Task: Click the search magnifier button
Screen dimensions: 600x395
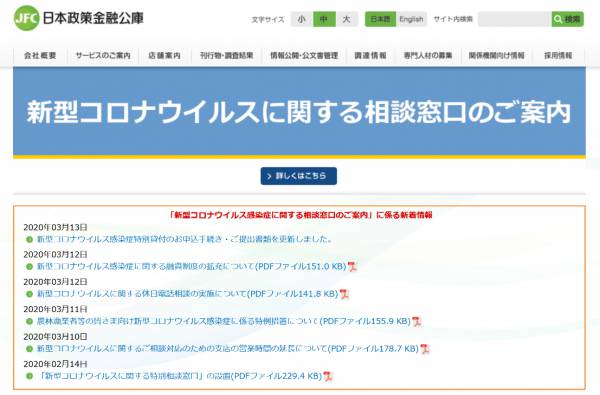Action: pos(567,19)
